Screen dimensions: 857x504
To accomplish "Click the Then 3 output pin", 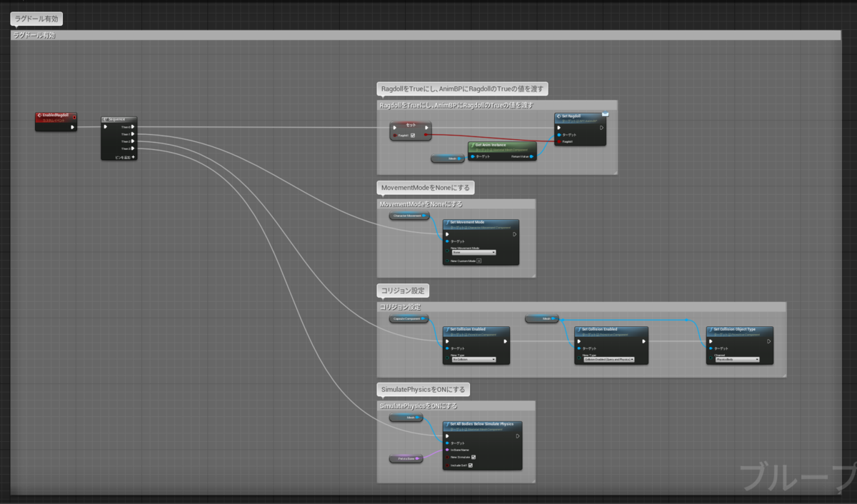I will [x=133, y=148].
